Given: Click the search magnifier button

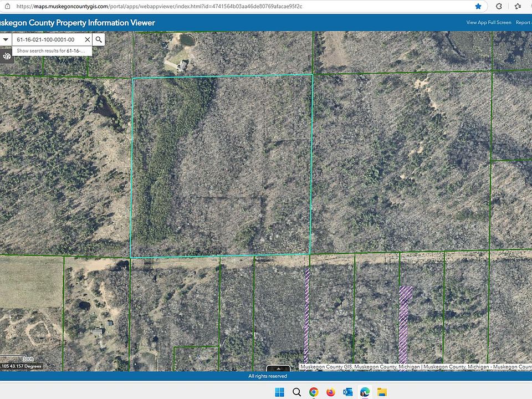Looking at the screenshot, I should point(99,39).
